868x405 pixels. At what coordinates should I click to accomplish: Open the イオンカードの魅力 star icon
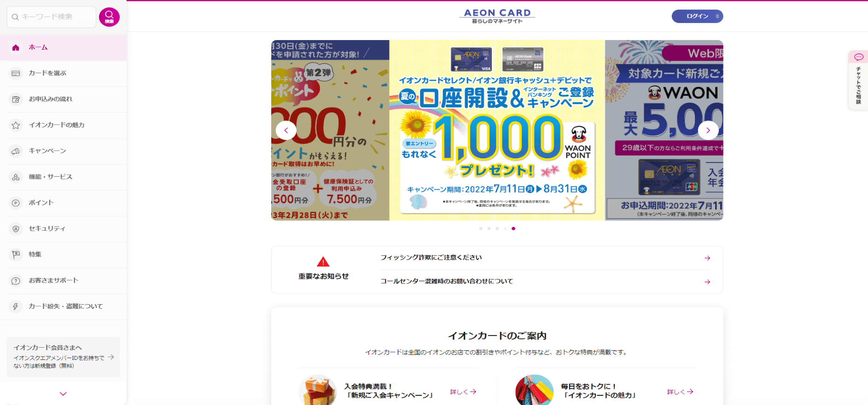(x=16, y=125)
